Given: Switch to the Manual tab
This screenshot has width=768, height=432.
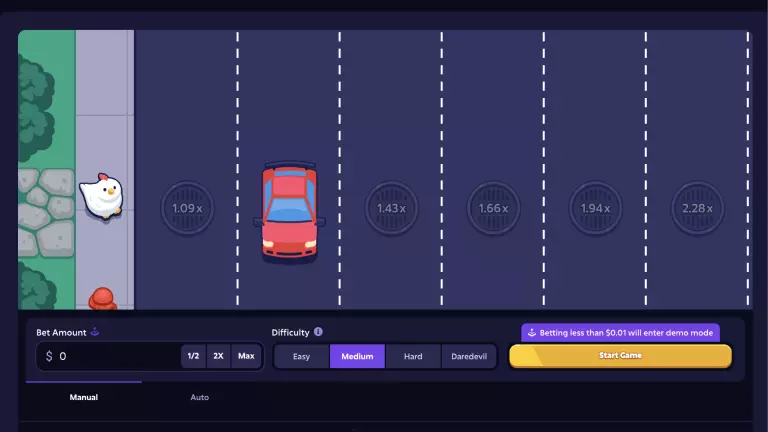Looking at the screenshot, I should (x=83, y=397).
